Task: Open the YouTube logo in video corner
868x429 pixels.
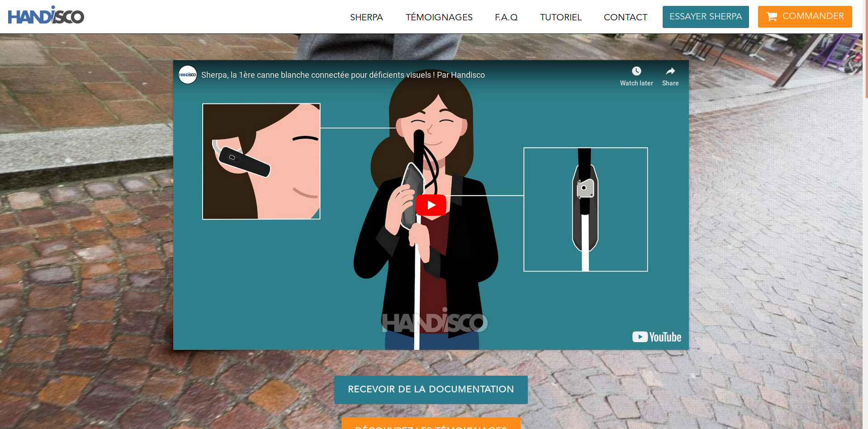Action: (657, 337)
